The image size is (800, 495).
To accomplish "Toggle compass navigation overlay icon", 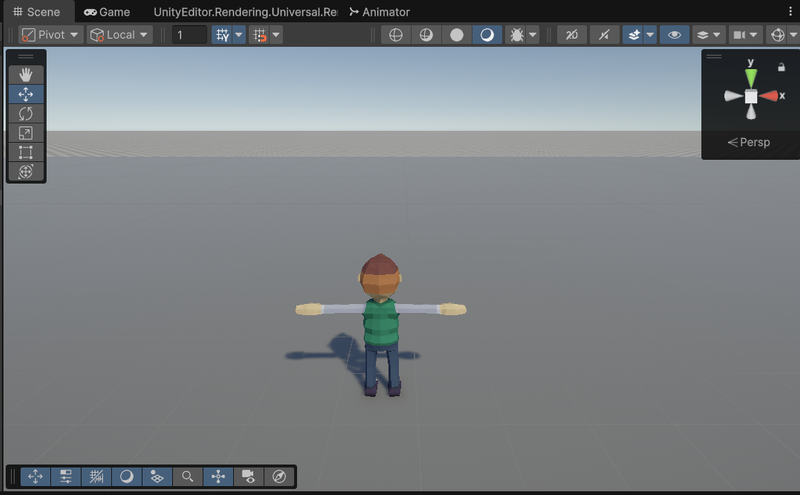I will pyautogui.click(x=279, y=476).
